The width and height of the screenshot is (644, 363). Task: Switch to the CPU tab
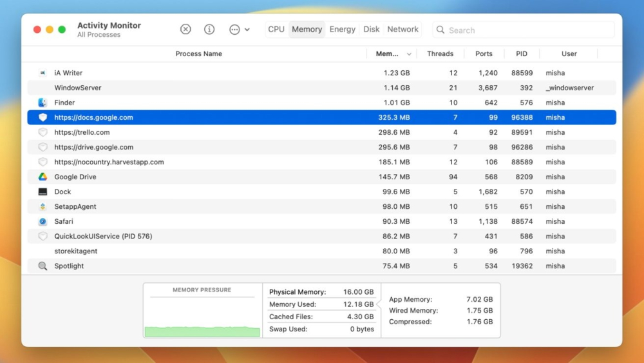(276, 30)
